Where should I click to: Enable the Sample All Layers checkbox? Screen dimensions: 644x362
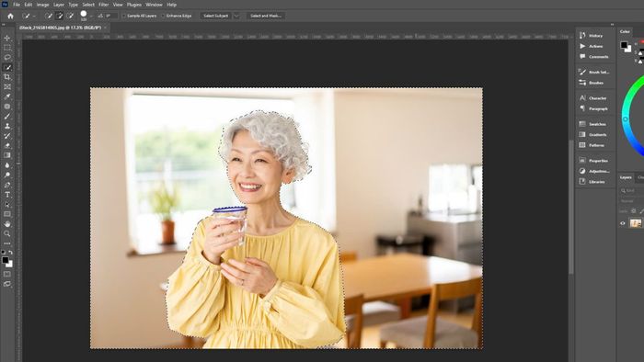[123, 16]
